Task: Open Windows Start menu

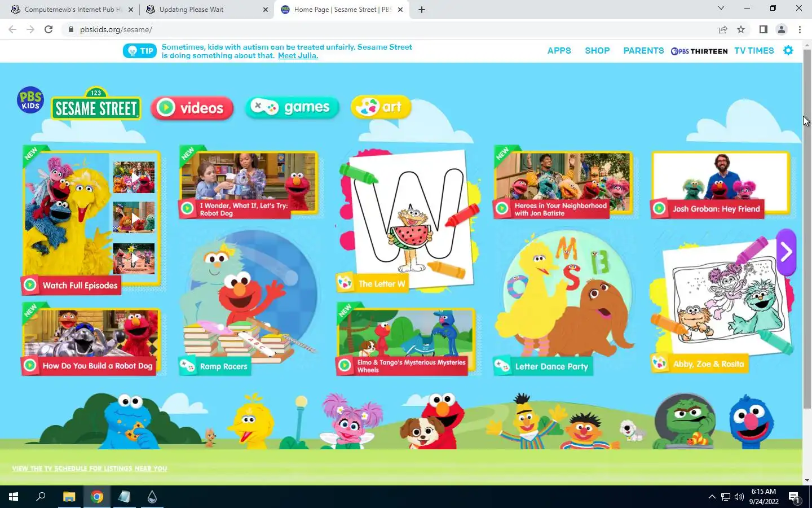Action: click(14, 497)
